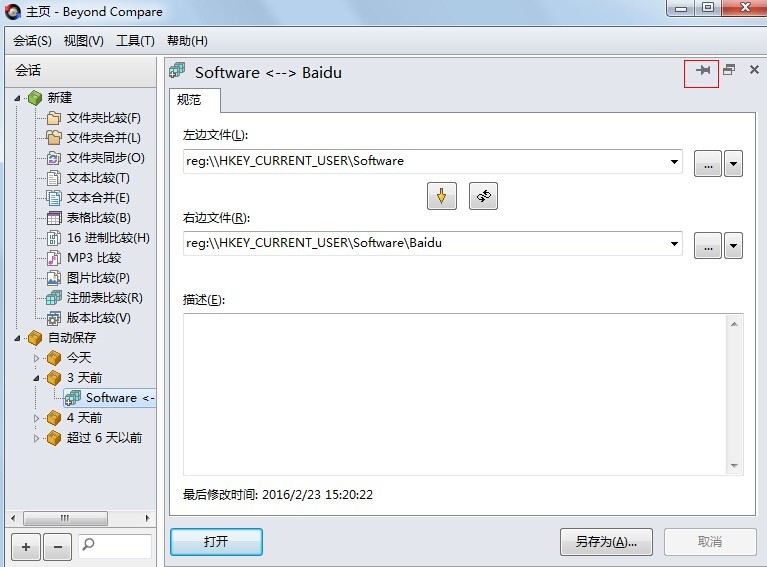Expand the right file path history
The height and width of the screenshot is (567, 767).
pyautogui.click(x=674, y=244)
